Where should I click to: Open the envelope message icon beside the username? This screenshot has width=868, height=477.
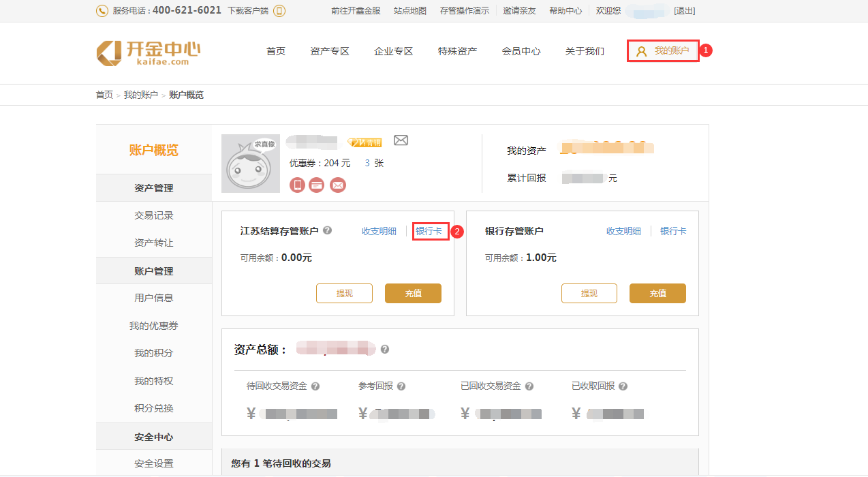[x=401, y=140]
